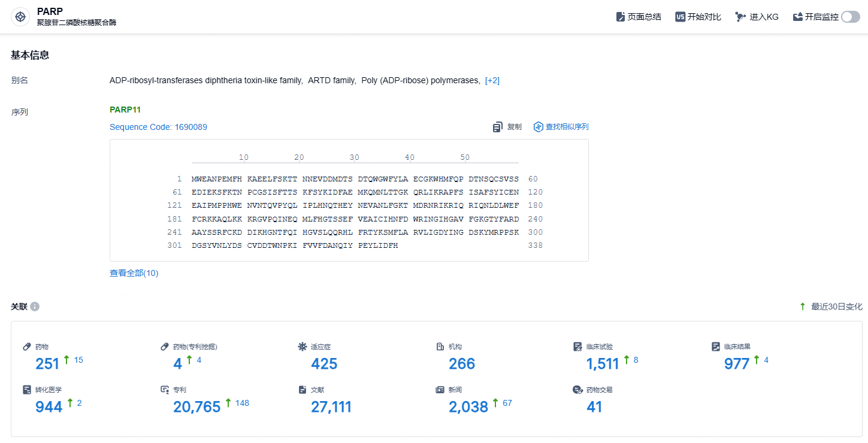Click the info icon beside 关联
Viewport: 868px width, 443px height.
[x=35, y=307]
